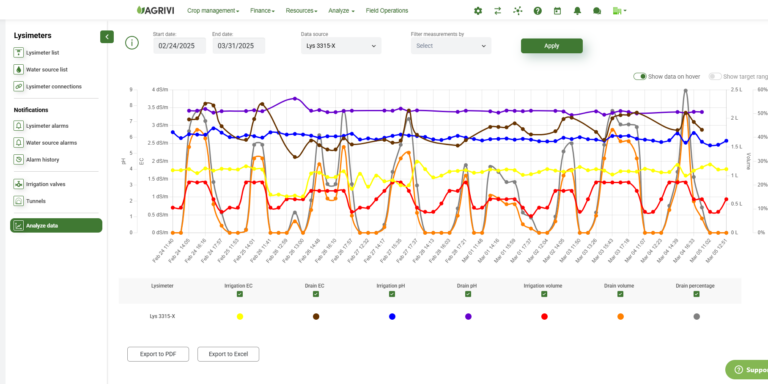Open the calendar icon in top bar
The image size is (768, 384).
tap(557, 11)
